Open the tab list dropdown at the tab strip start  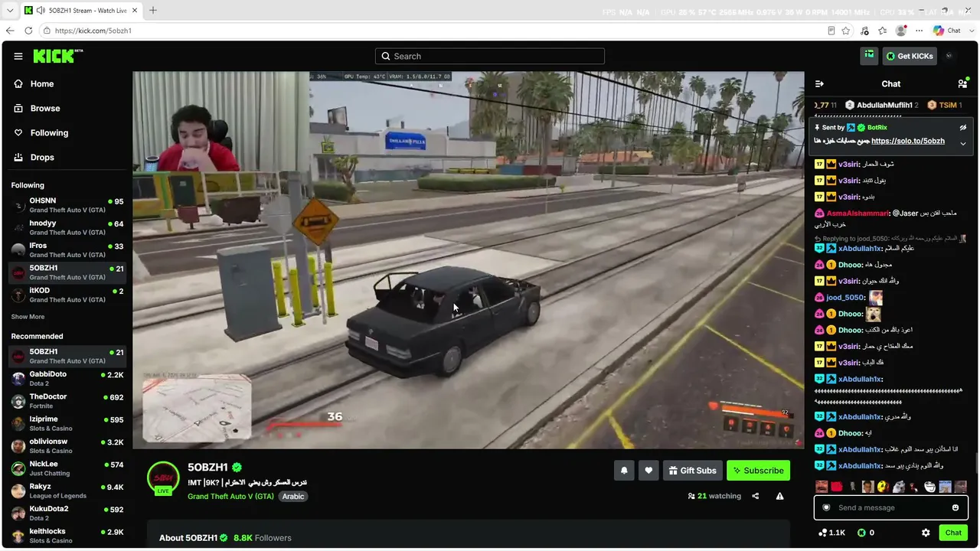[x=10, y=11]
